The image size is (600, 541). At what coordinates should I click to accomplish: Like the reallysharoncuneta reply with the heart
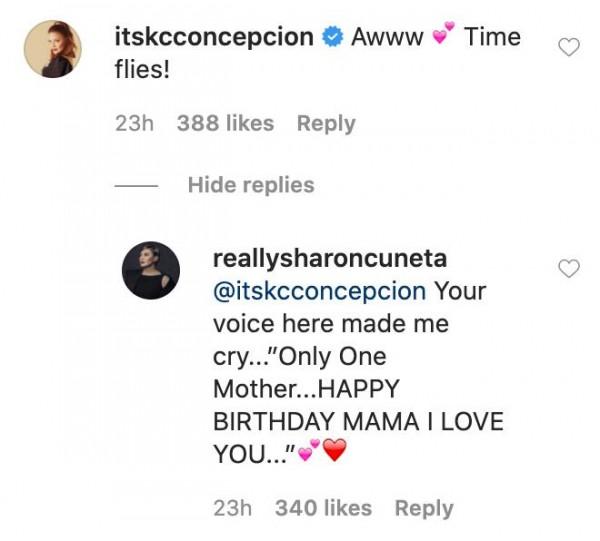click(568, 268)
